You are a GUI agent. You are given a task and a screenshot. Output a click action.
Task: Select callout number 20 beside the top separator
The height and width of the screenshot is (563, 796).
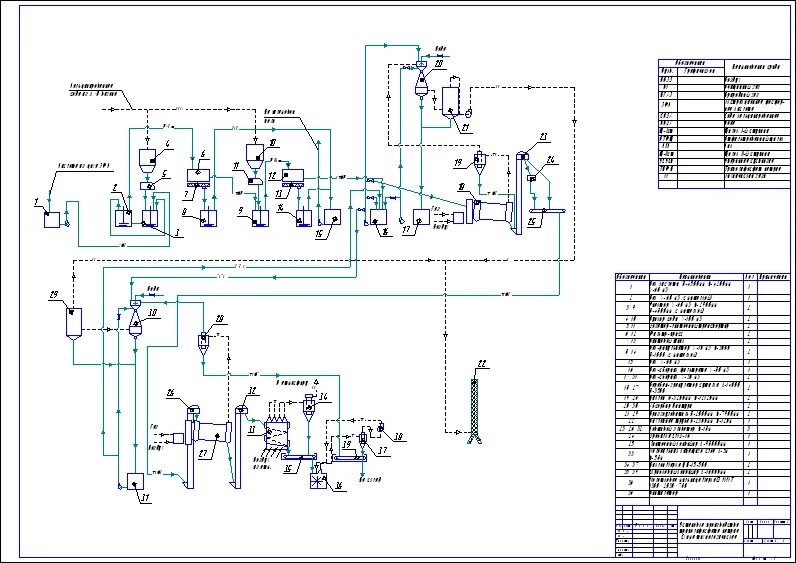pos(439,63)
